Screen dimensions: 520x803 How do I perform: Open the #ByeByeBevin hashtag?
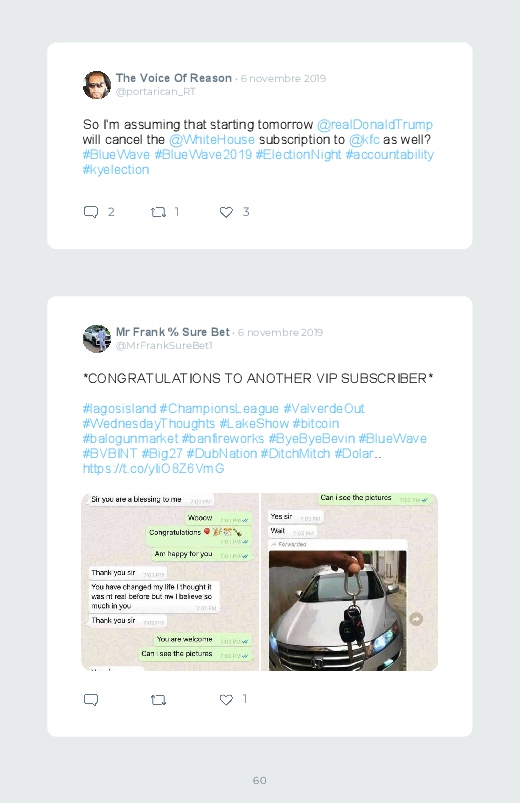[311, 439]
